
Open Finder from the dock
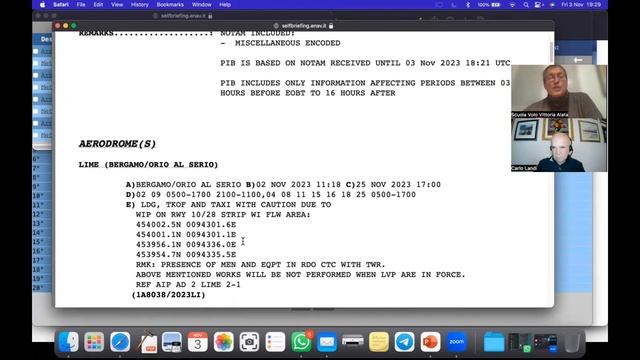68,342
